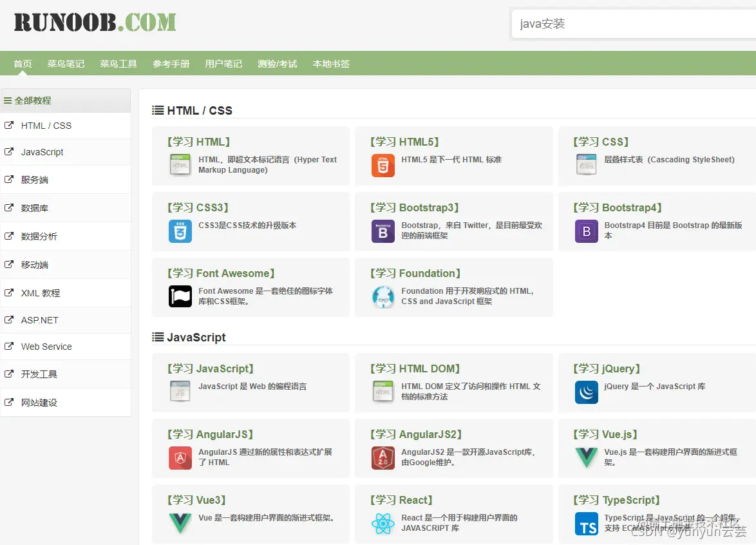
Task: Open the 【学习 JavaScript】 card title
Action: point(211,368)
